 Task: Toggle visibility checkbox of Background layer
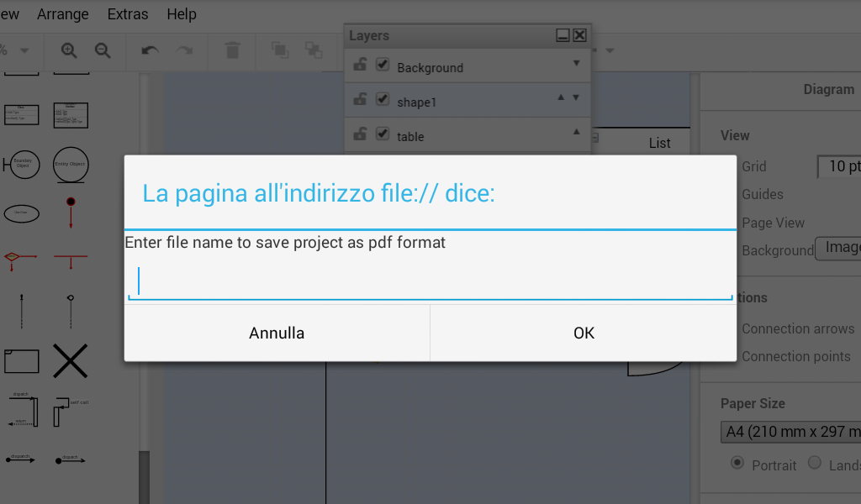pyautogui.click(x=383, y=65)
